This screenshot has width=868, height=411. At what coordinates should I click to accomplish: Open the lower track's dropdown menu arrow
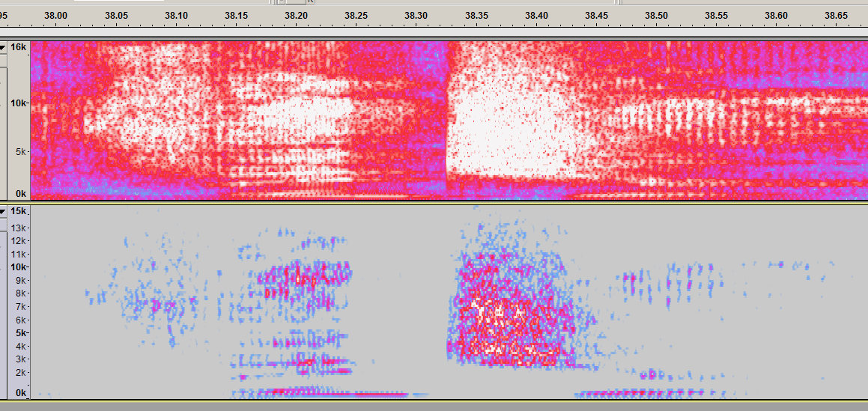[3, 211]
